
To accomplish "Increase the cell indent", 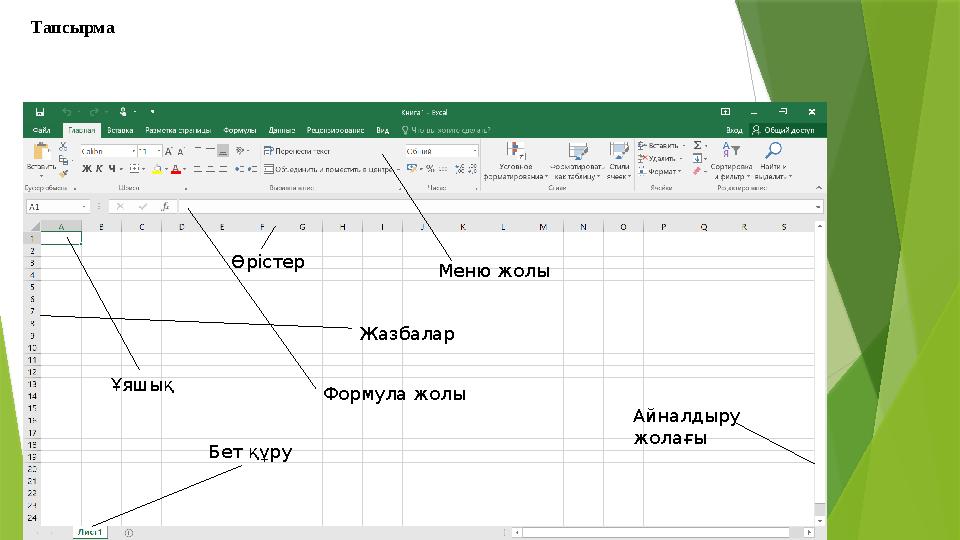I will pyautogui.click(x=252, y=169).
